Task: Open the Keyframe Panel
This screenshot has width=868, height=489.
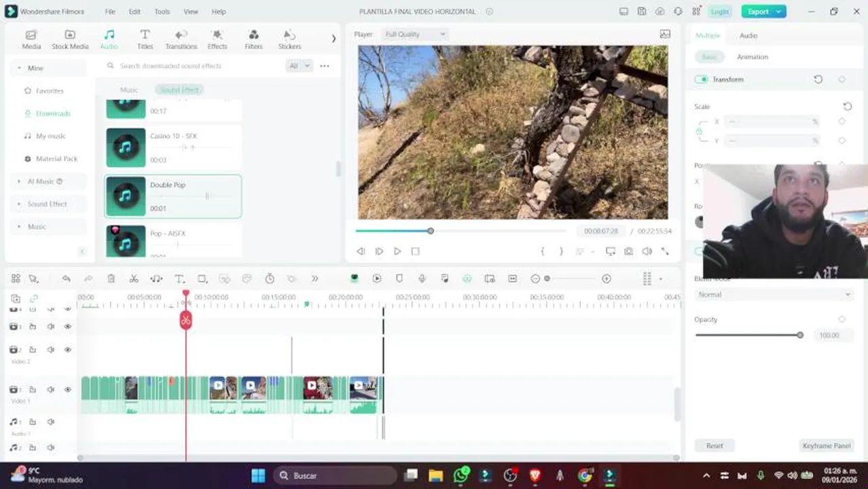Action: [x=827, y=446]
